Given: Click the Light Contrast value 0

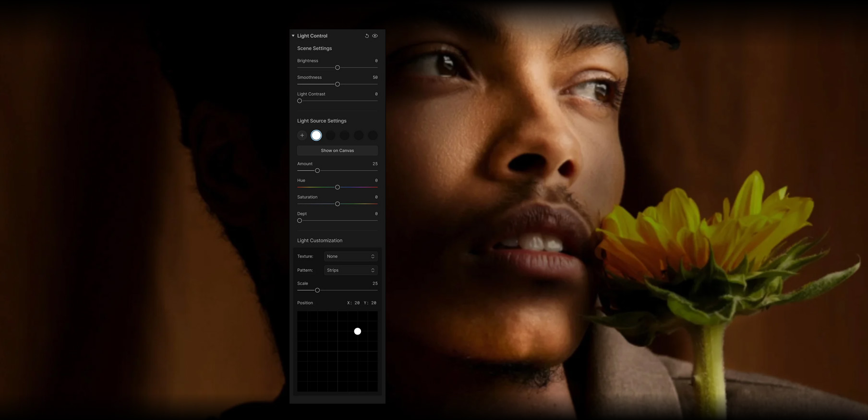Looking at the screenshot, I should pos(376,94).
